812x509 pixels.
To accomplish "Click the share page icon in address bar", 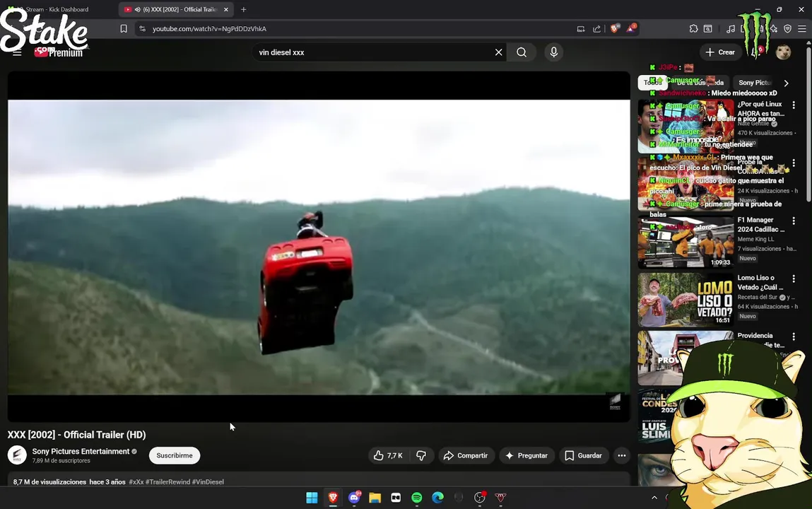I will 596,29.
